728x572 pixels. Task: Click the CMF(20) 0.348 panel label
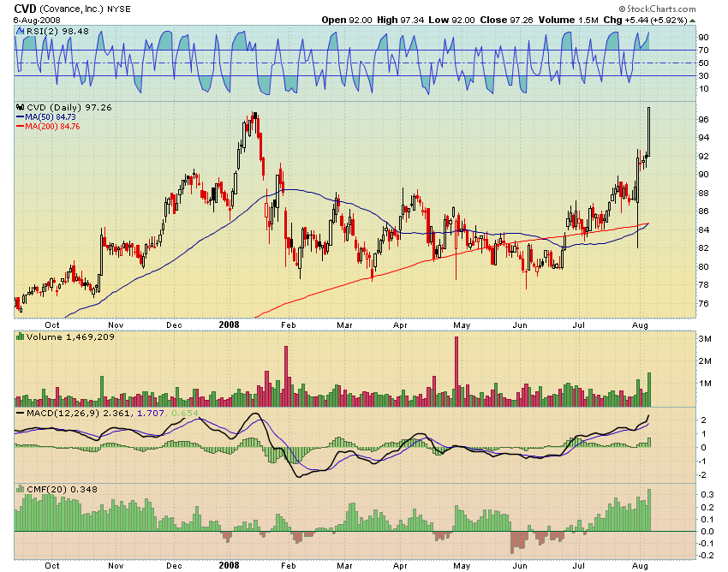click(63, 489)
